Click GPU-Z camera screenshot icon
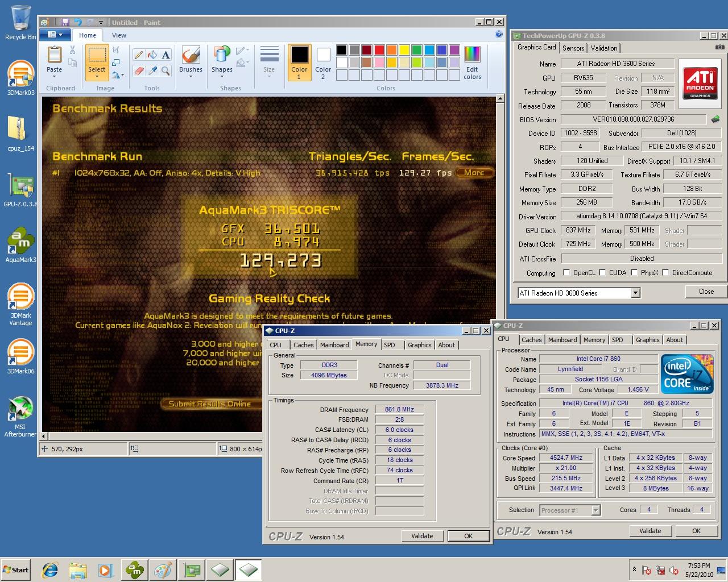728x582 pixels. click(x=720, y=47)
